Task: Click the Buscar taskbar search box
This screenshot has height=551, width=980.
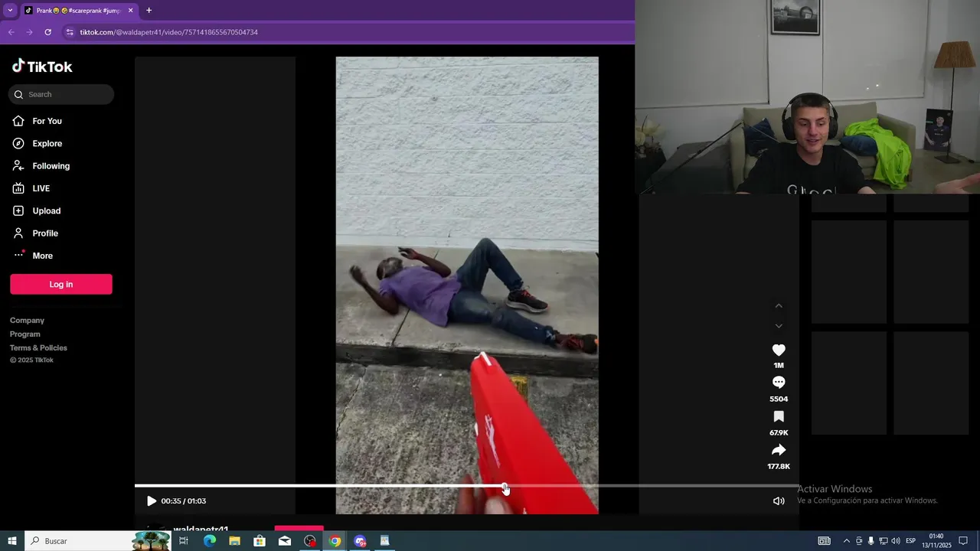Action: pyautogui.click(x=98, y=541)
